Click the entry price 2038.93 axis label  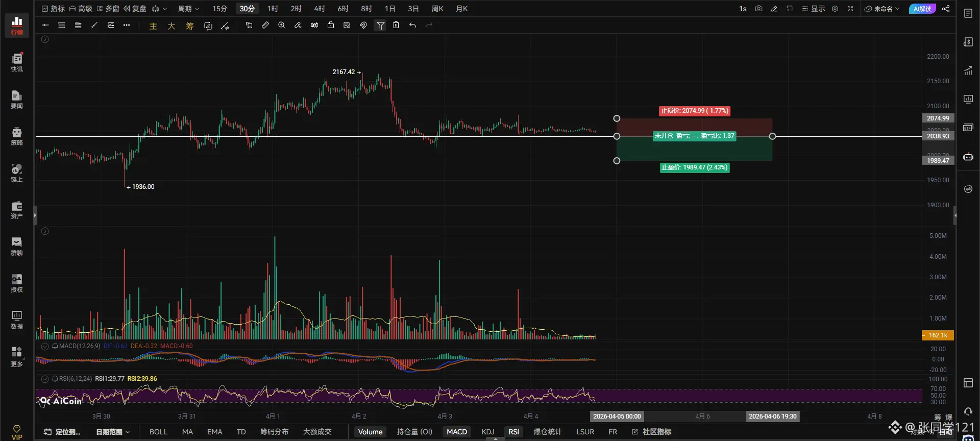tap(938, 136)
